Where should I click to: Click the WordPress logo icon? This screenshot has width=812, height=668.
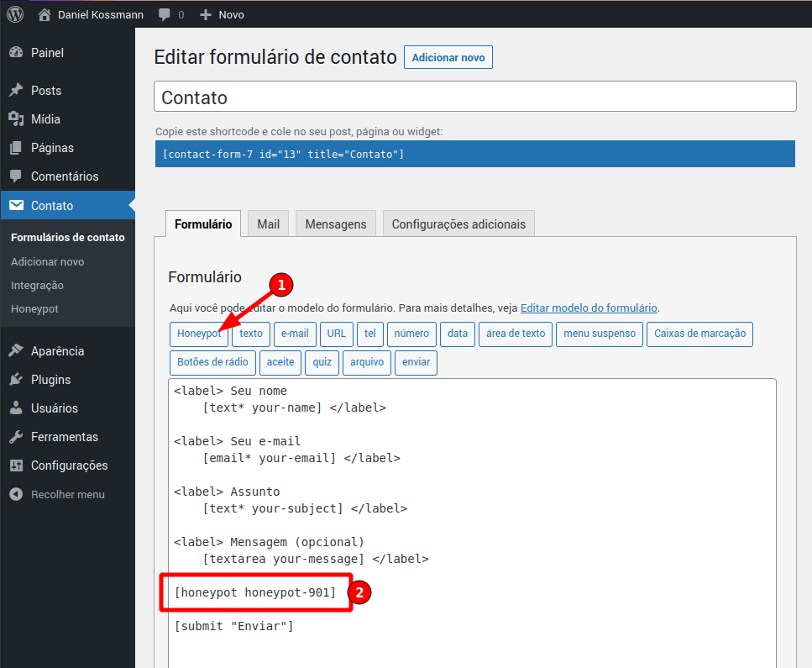coord(15,14)
